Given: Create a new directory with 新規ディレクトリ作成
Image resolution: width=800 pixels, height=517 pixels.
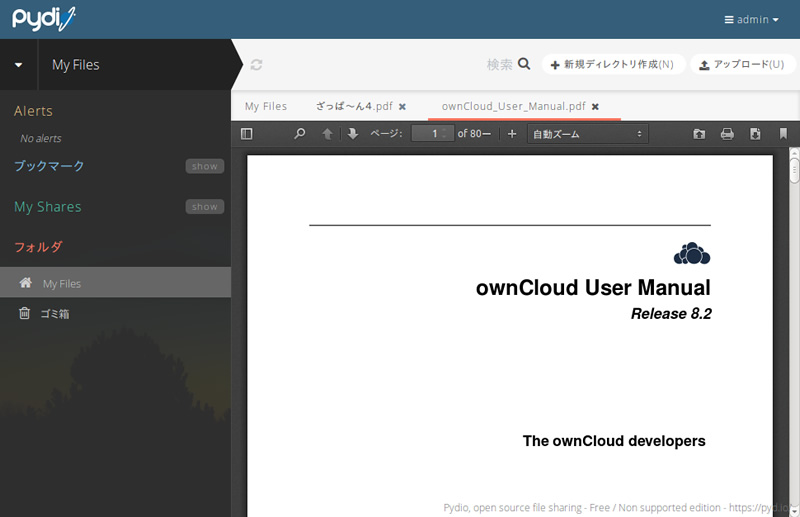Looking at the screenshot, I should point(613,64).
